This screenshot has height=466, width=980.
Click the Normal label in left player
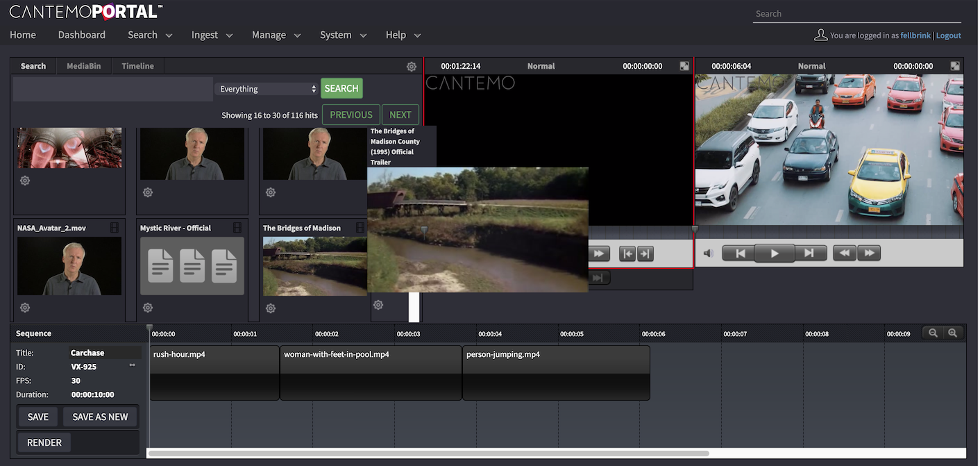541,66
